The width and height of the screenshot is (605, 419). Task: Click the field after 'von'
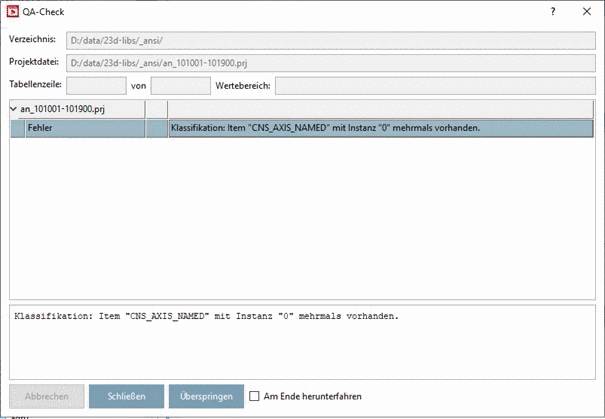click(181, 85)
